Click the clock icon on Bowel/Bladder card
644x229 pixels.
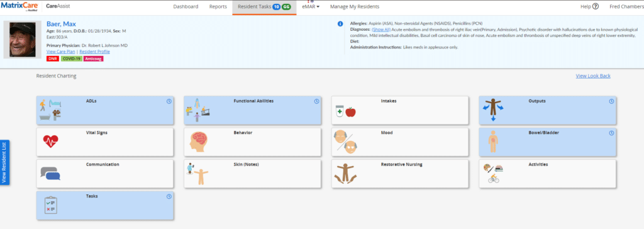611,133
